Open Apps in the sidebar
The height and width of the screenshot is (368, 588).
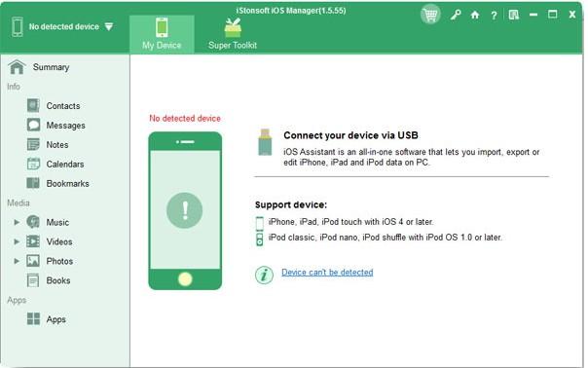click(x=55, y=319)
